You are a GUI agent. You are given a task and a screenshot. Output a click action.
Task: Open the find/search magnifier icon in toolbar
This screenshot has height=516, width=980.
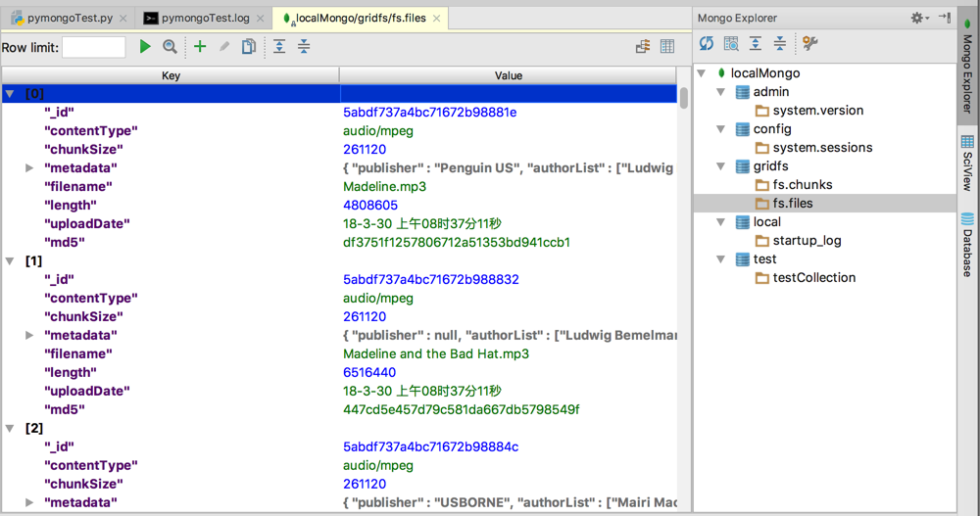(170, 47)
